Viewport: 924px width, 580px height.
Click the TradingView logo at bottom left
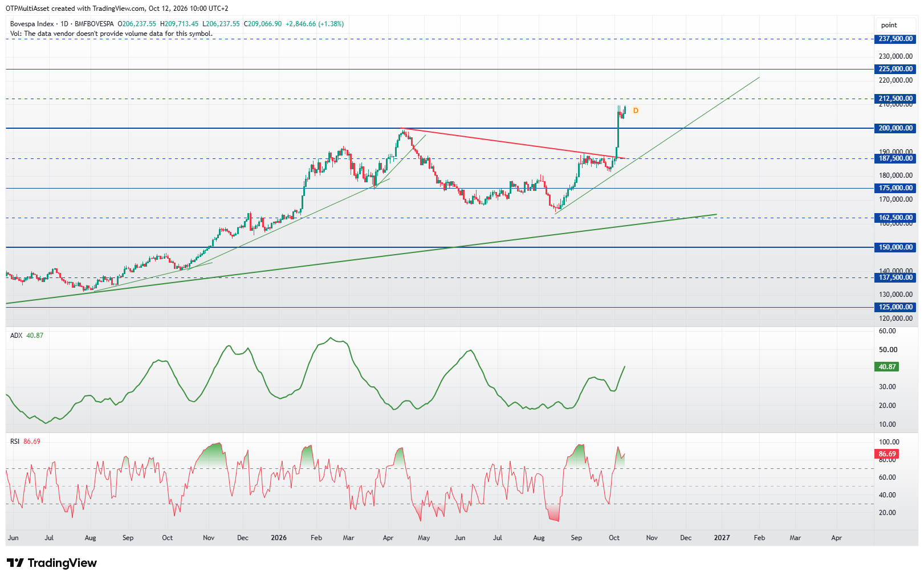coord(52,563)
